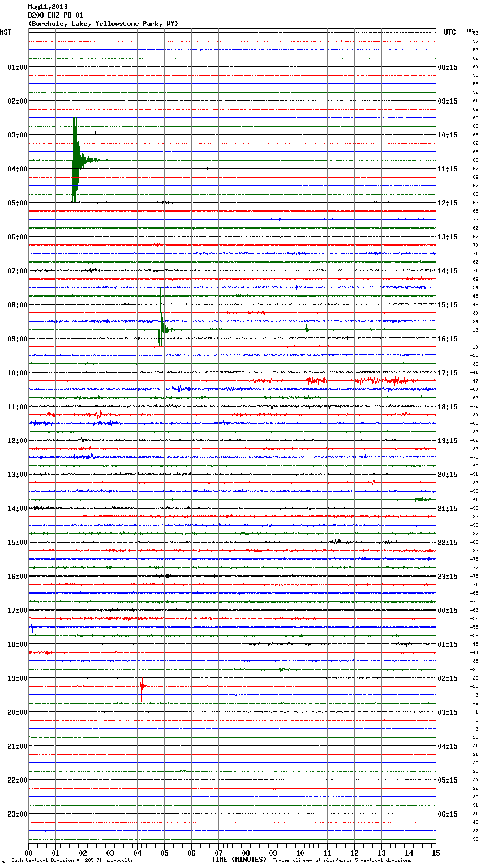
Task: Click the "10:00" MST row label
Action: point(18,373)
